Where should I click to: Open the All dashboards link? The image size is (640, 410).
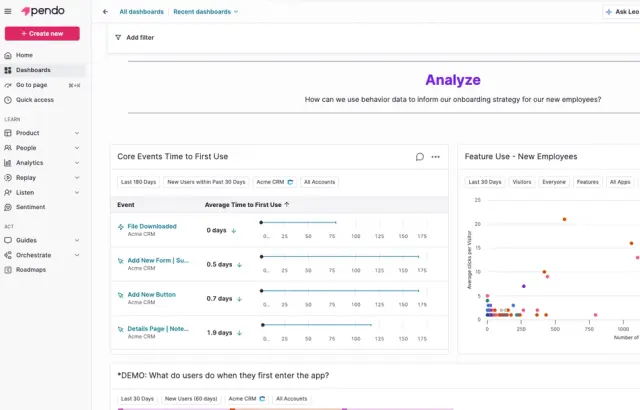tap(141, 12)
